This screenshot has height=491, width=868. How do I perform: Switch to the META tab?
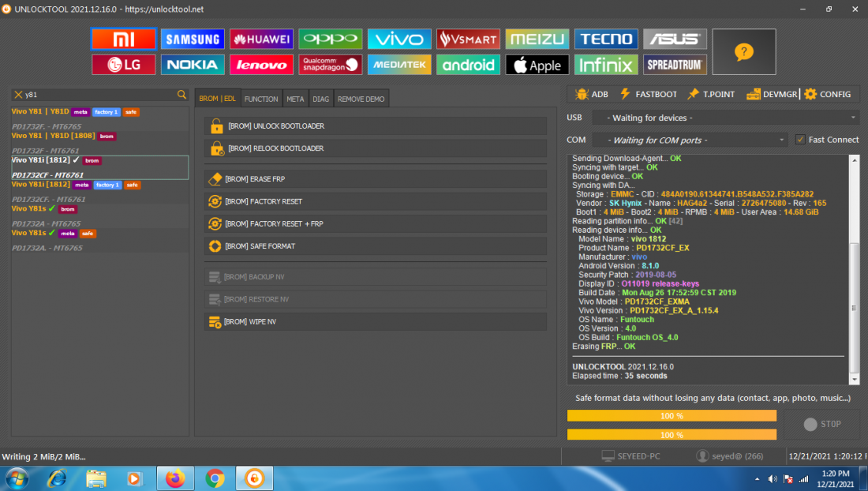[295, 99]
